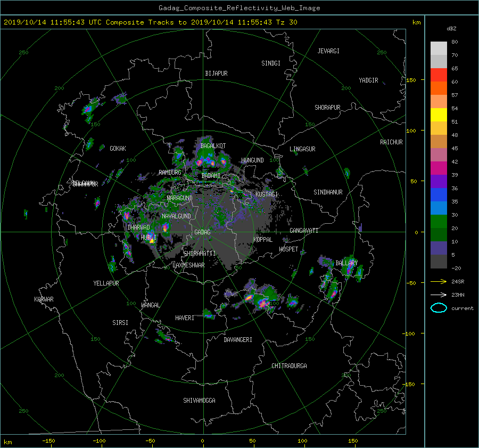Select the magenta 42 dBZ legend swatch
The width and height of the screenshot is (479, 448).
439,168
